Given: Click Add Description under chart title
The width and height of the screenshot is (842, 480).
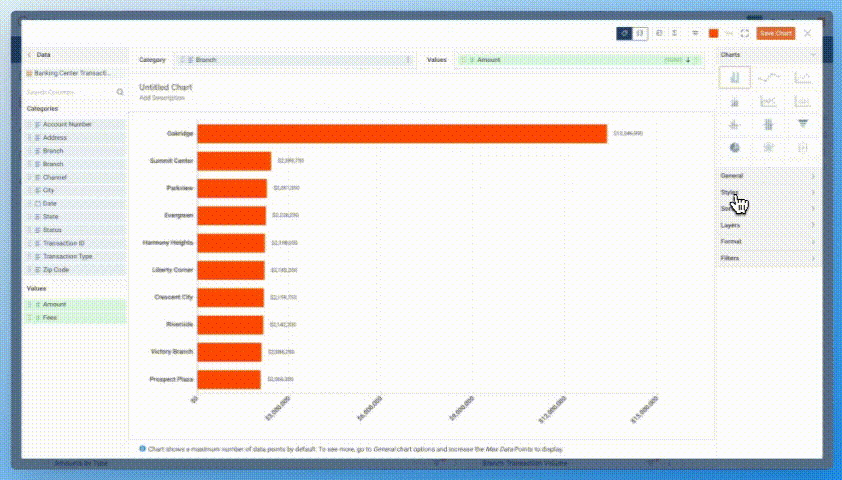Looking at the screenshot, I should [160, 98].
